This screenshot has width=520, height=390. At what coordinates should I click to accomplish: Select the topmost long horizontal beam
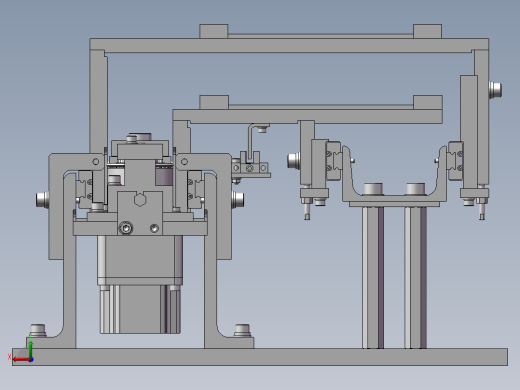[289, 45]
